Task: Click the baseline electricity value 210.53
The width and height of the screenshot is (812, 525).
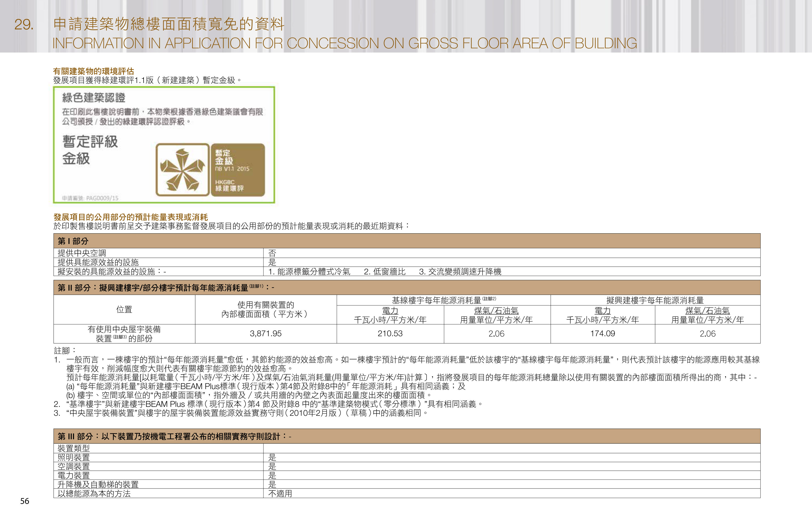Action: pos(390,333)
